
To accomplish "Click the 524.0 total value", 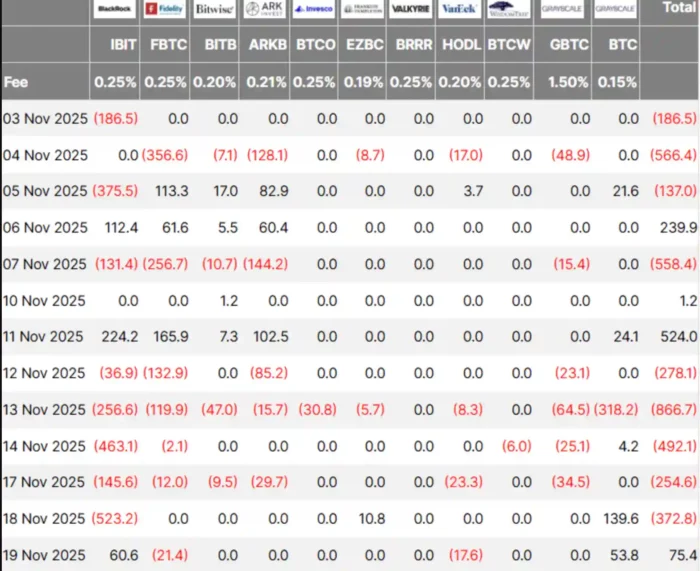I will coord(679,337).
